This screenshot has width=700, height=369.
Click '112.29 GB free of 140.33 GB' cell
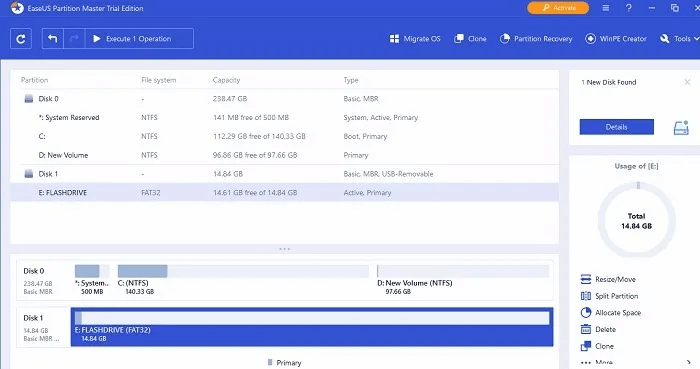pos(259,136)
